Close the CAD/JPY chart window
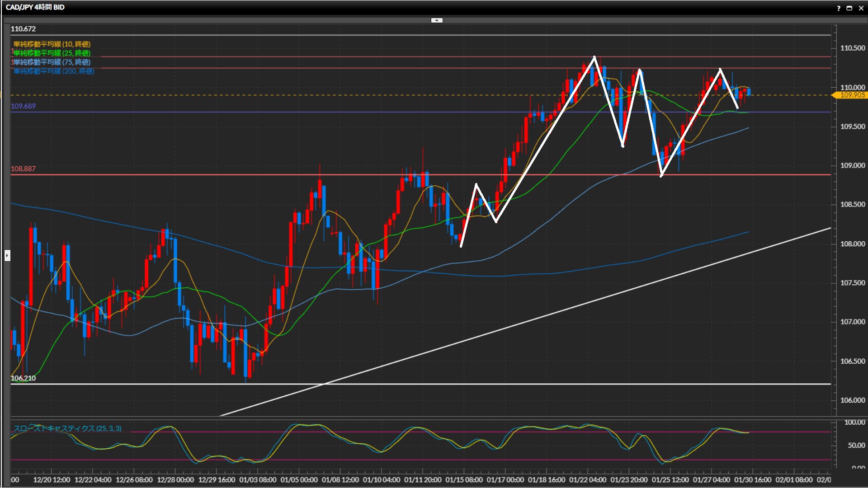This screenshot has width=868, height=488. tap(861, 8)
